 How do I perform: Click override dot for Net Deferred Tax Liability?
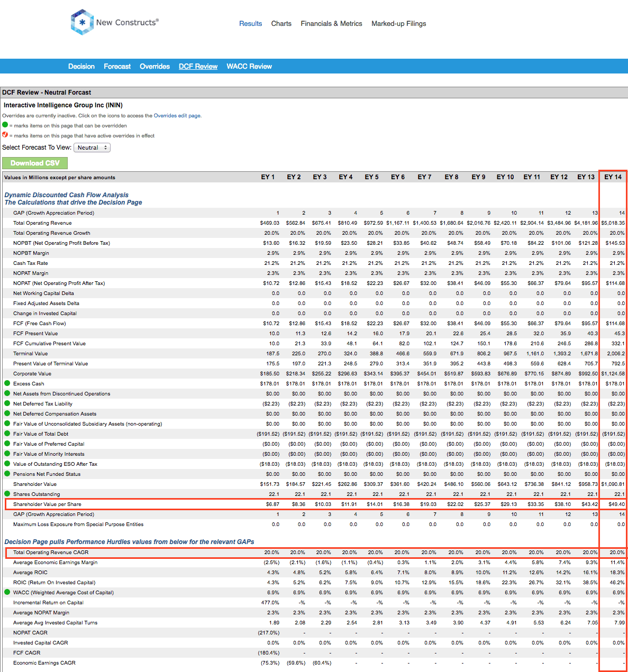click(x=7, y=403)
